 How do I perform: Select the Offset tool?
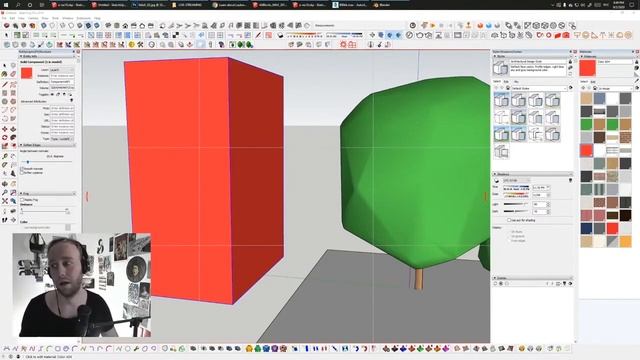click(x=13, y=146)
